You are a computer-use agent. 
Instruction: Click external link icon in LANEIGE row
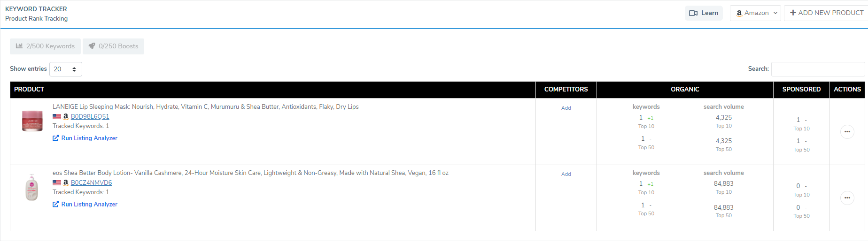pyautogui.click(x=55, y=138)
